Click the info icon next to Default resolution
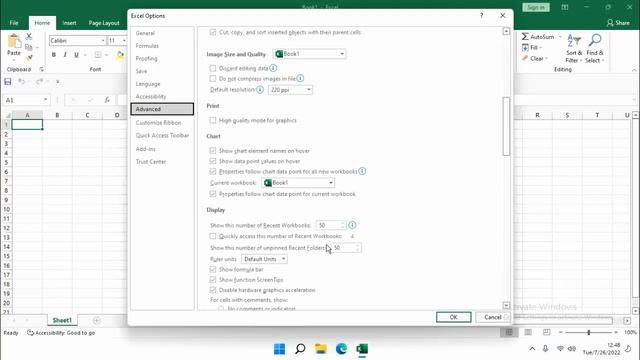 [260, 89]
